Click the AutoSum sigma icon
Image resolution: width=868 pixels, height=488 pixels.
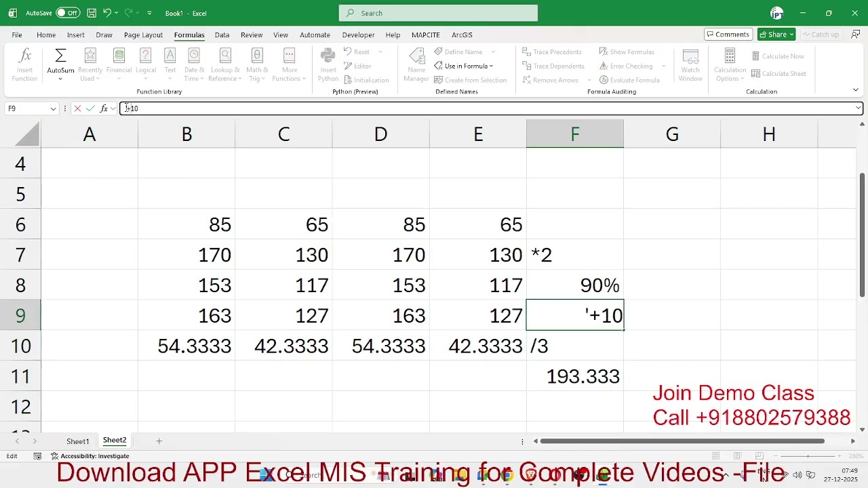[x=60, y=56]
